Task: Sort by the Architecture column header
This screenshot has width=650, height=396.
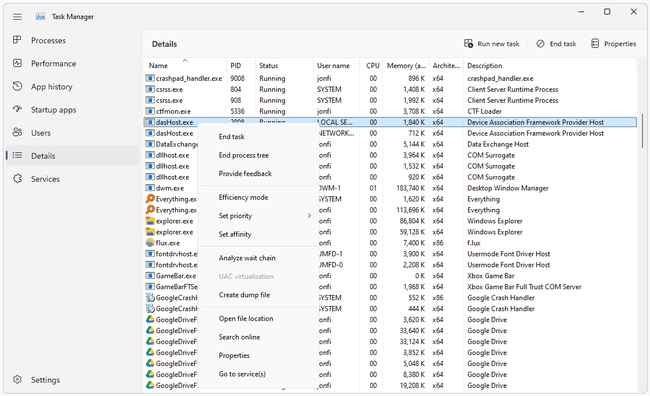Action: (446, 65)
